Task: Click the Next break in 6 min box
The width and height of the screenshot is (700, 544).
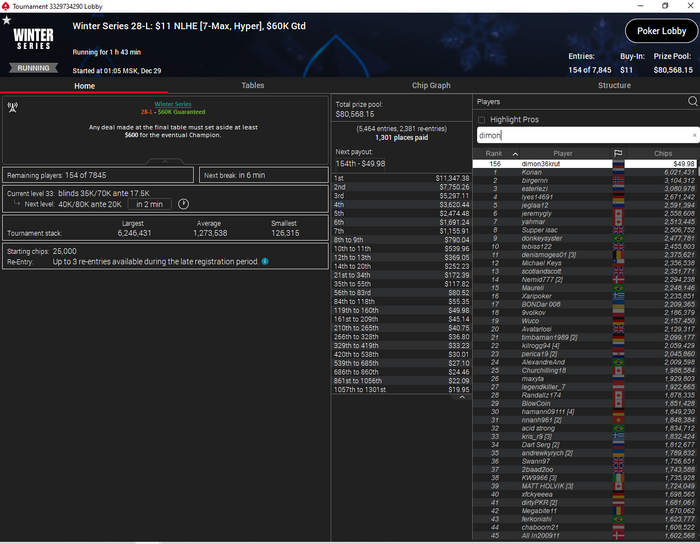Action: point(263,175)
